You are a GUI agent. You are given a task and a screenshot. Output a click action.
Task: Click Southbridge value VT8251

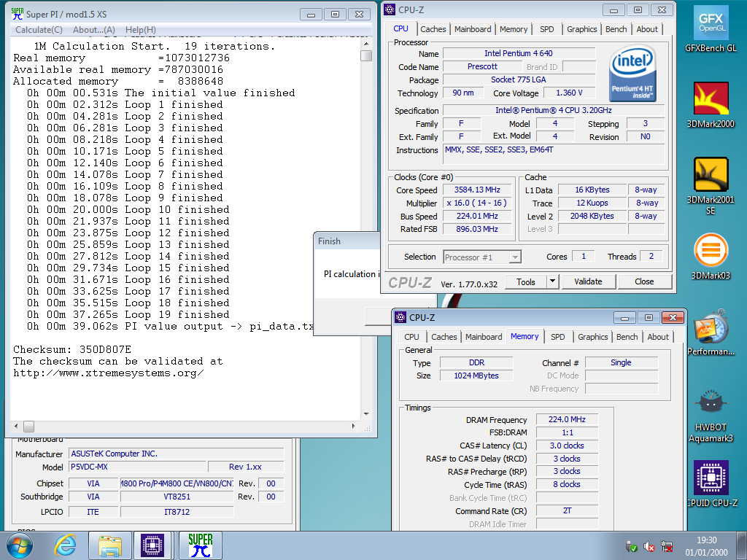coord(177,497)
